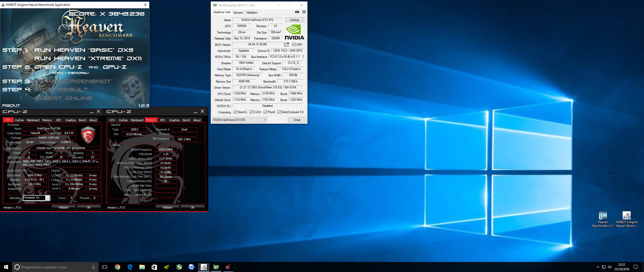
Task: Switch to GPU-Z taskbar icon
Action: tap(216, 267)
